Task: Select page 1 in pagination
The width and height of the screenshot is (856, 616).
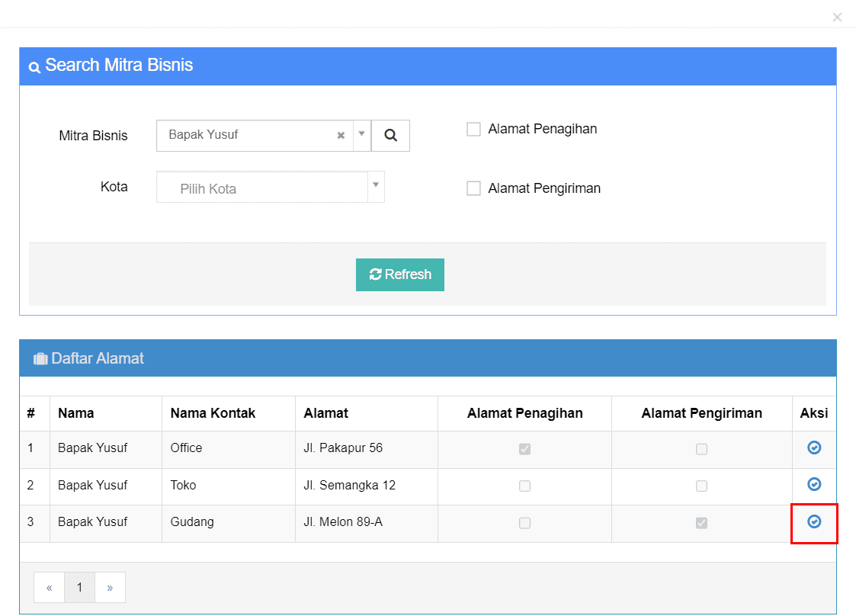Action: (x=80, y=588)
